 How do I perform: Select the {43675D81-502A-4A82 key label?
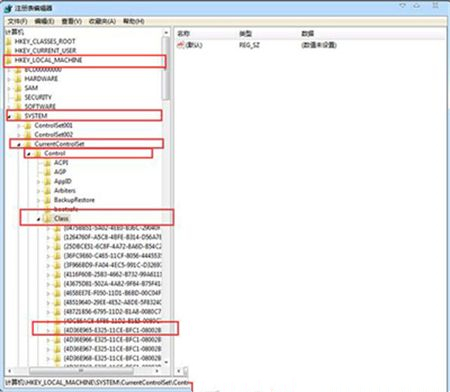pyautogui.click(x=112, y=284)
